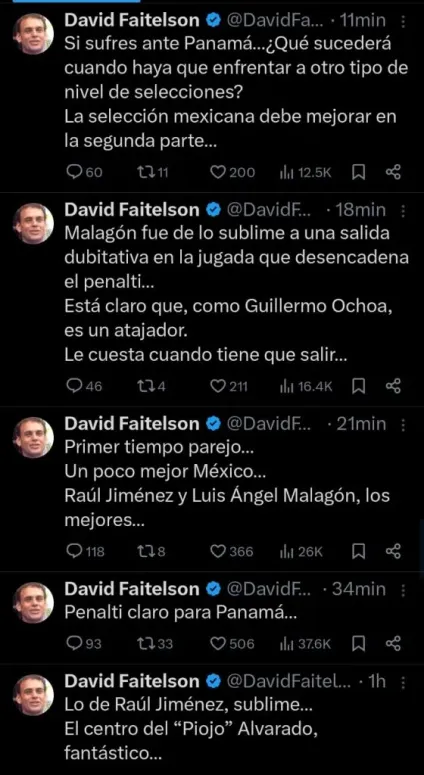Open more options on the 11min tweet
Screen dimensions: 424x775
[404, 21]
